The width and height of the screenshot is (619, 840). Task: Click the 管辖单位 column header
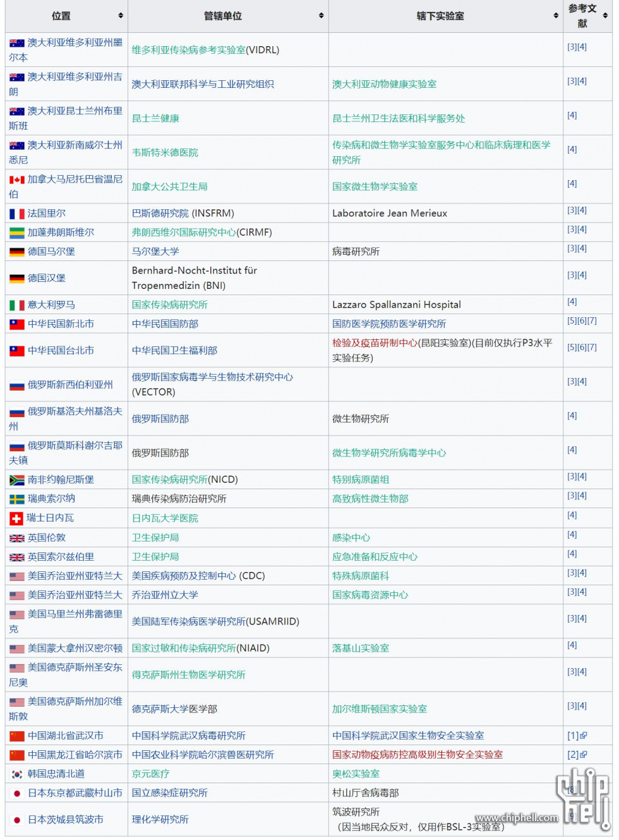pos(228,16)
